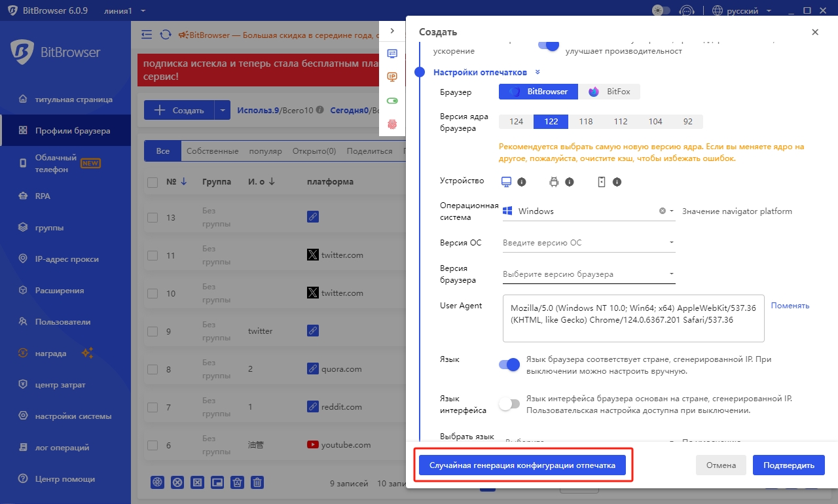Enable the Язык интерфейса switch
The image size is (838, 504).
click(x=509, y=404)
